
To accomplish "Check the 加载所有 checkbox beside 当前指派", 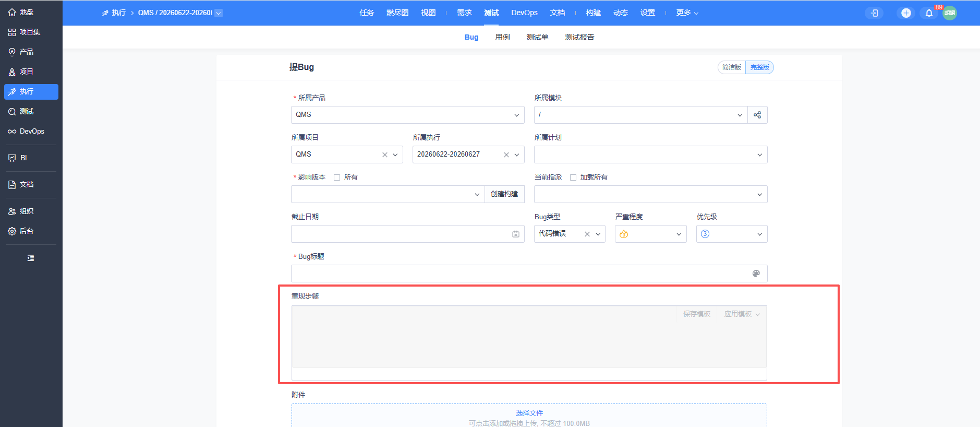I will tap(573, 177).
